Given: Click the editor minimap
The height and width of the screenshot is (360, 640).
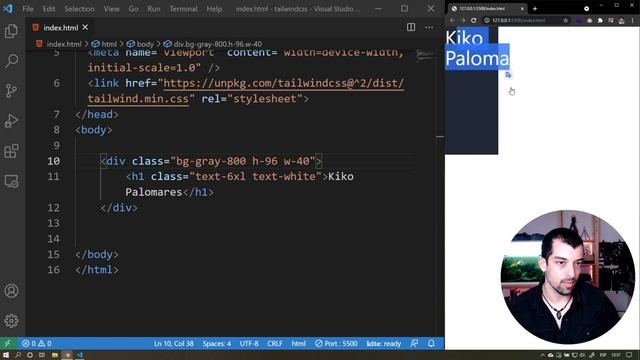Looking at the screenshot, I should click(x=425, y=56).
